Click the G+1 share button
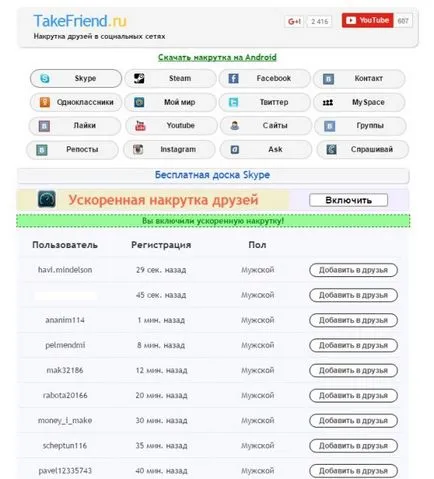 coord(294,22)
